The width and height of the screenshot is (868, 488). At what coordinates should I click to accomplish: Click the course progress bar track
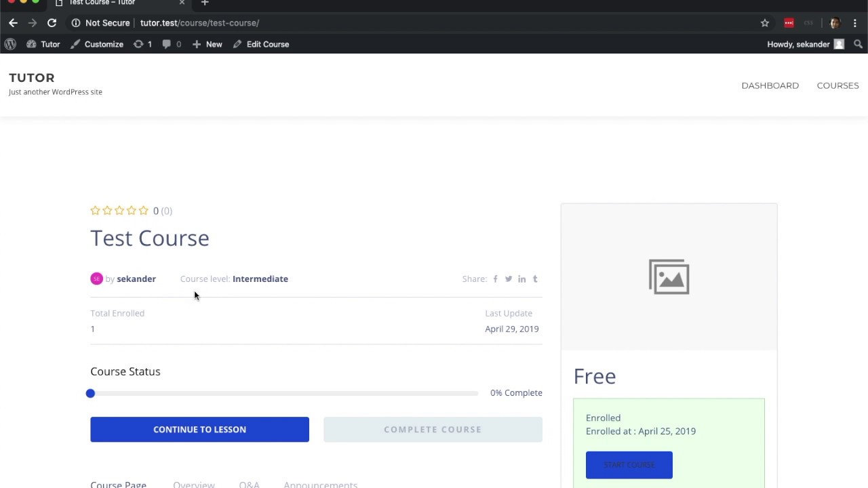pos(285,393)
